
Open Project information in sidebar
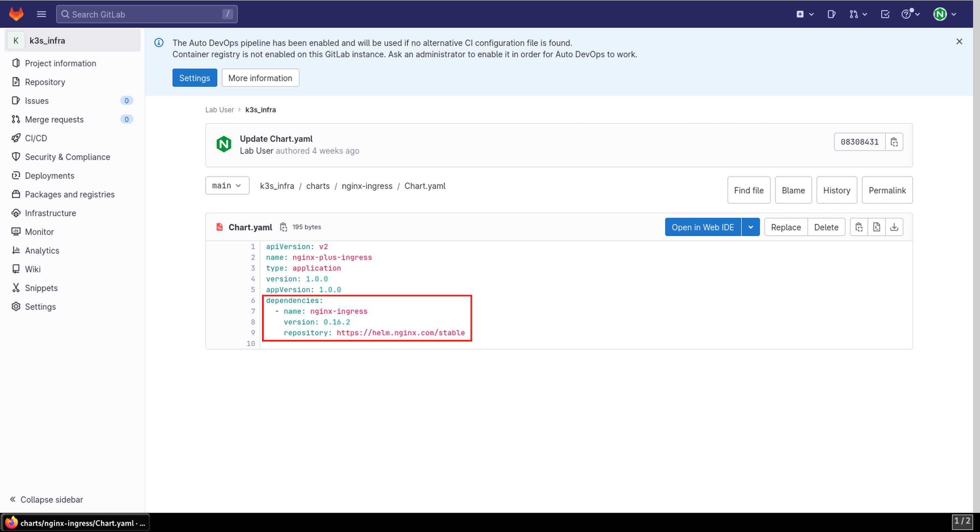(73, 63)
